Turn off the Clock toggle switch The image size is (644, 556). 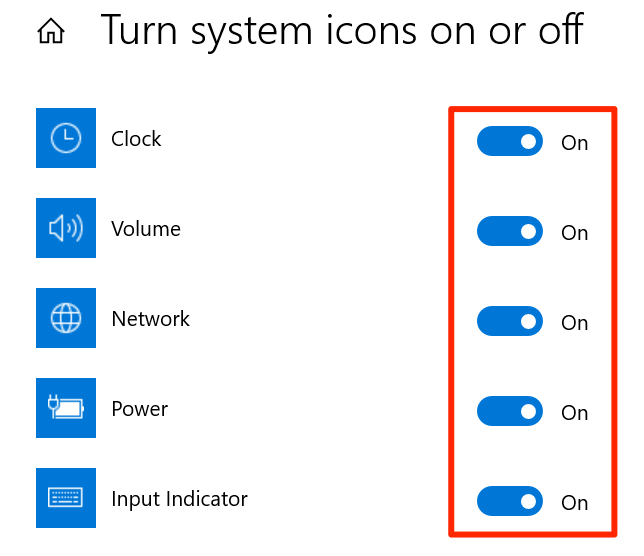coord(510,142)
